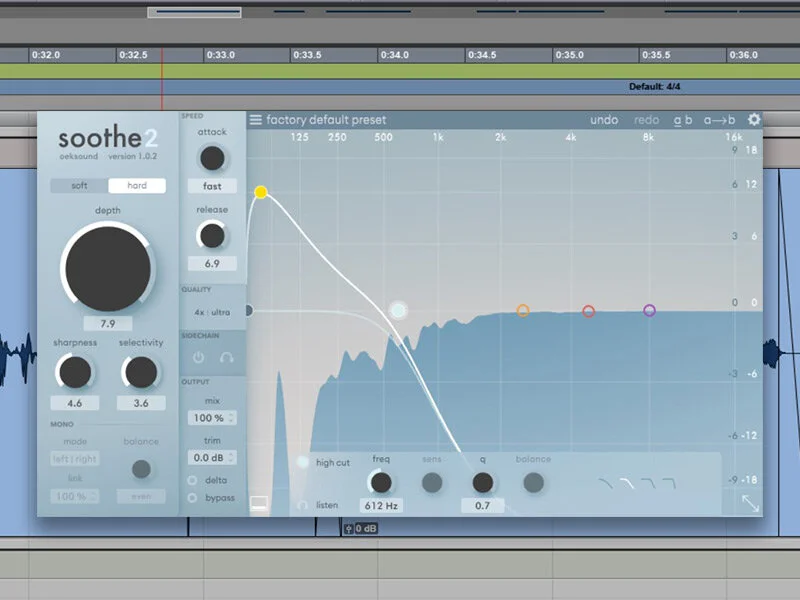
Task: Enable sidechain headphones listen icon
Action: 227,358
